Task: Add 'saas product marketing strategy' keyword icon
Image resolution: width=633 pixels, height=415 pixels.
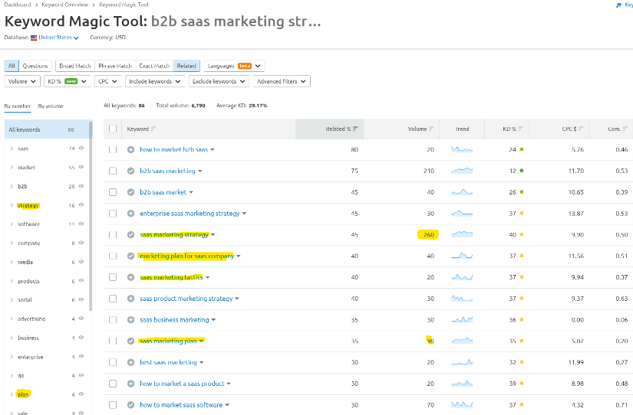Action: tap(130, 299)
